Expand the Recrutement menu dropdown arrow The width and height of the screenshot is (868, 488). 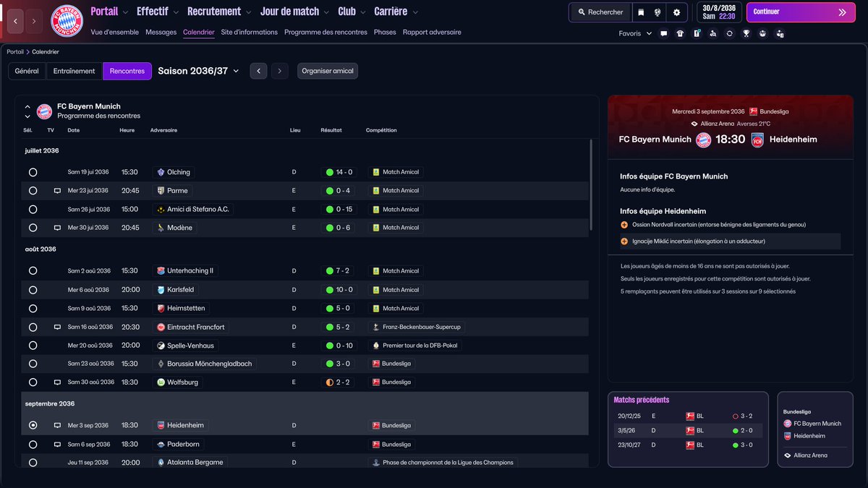(x=249, y=12)
